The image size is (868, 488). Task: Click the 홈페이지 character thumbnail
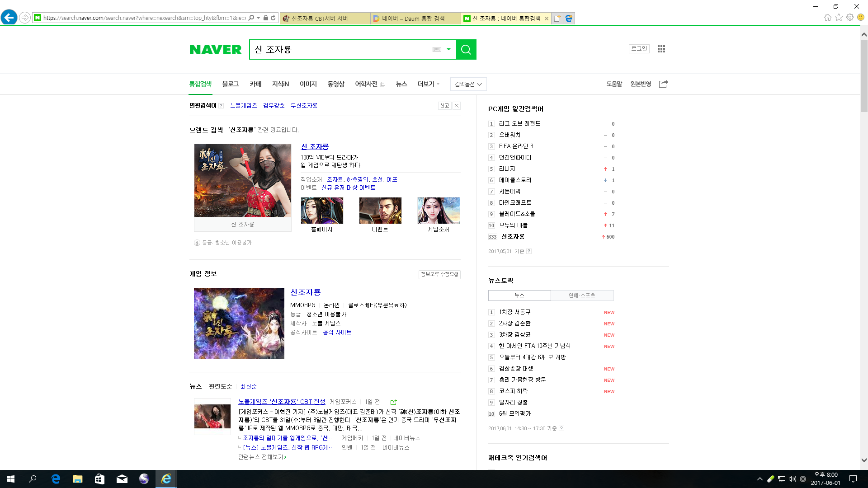click(322, 211)
